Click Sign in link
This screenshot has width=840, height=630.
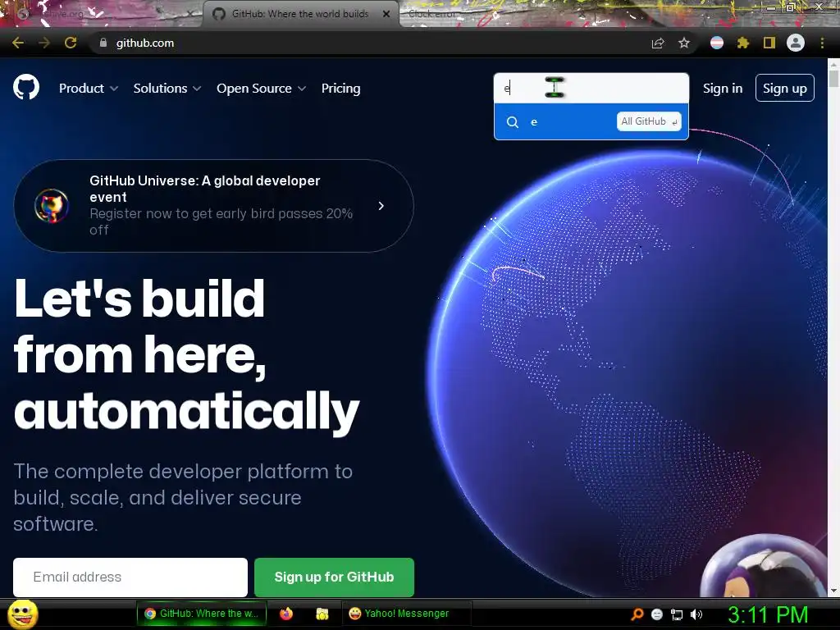723,89
